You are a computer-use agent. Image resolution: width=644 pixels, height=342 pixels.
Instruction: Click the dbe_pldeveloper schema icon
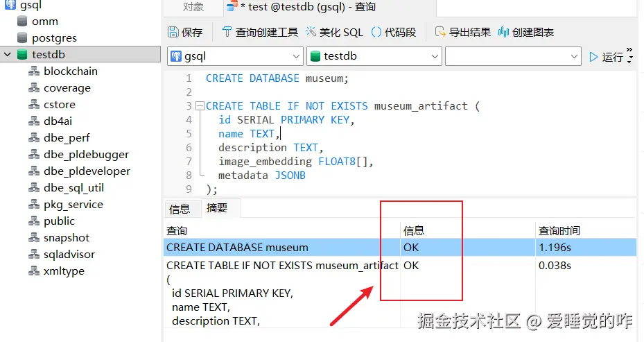(34, 171)
